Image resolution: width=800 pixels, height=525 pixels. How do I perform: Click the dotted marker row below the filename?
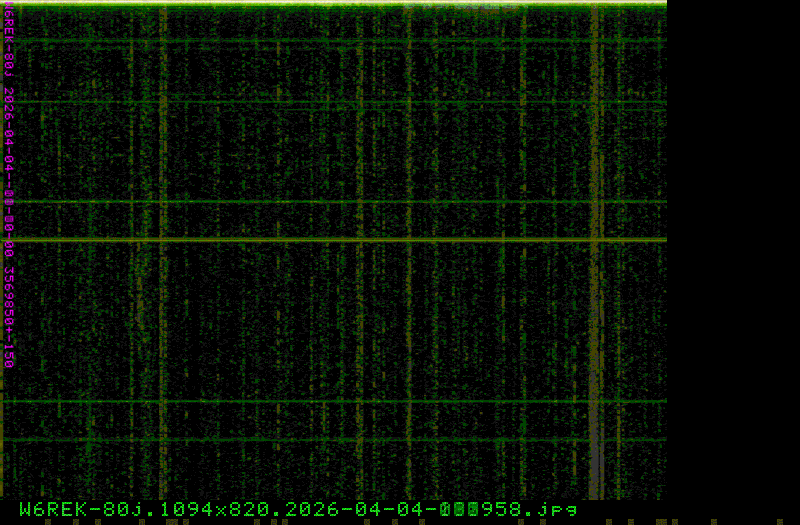[x=400, y=521]
